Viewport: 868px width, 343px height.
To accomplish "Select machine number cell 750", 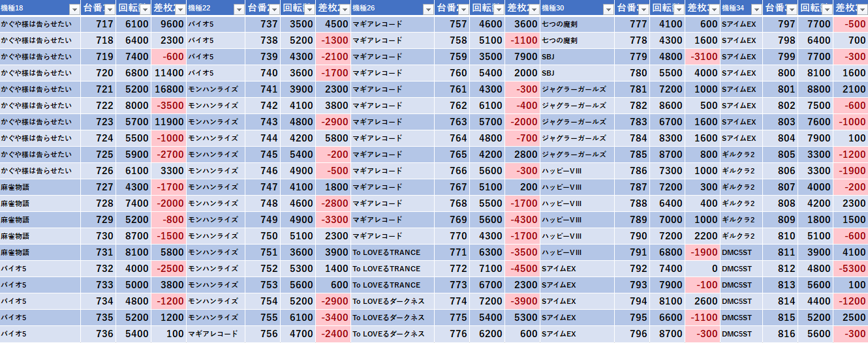I will [264, 236].
